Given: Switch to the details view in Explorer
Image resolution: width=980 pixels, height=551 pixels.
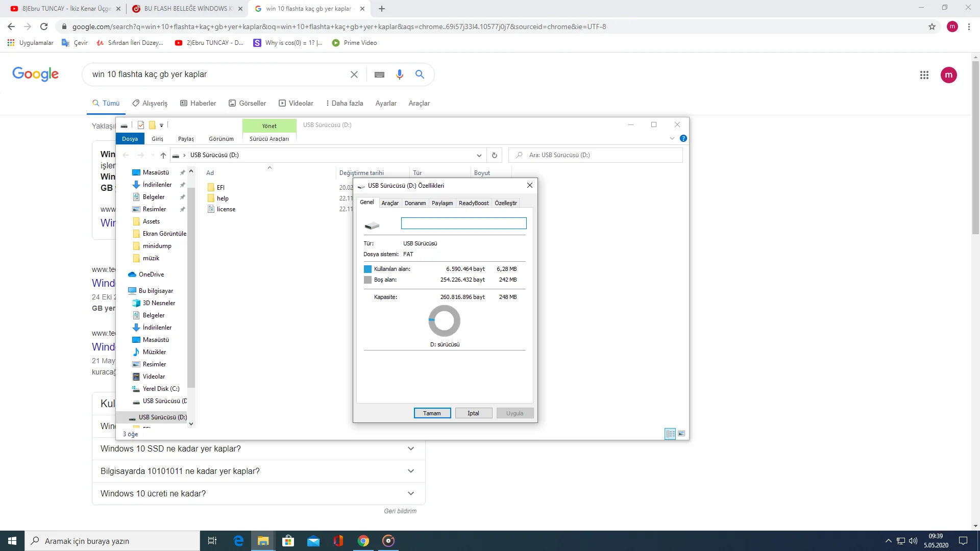Looking at the screenshot, I should [670, 434].
